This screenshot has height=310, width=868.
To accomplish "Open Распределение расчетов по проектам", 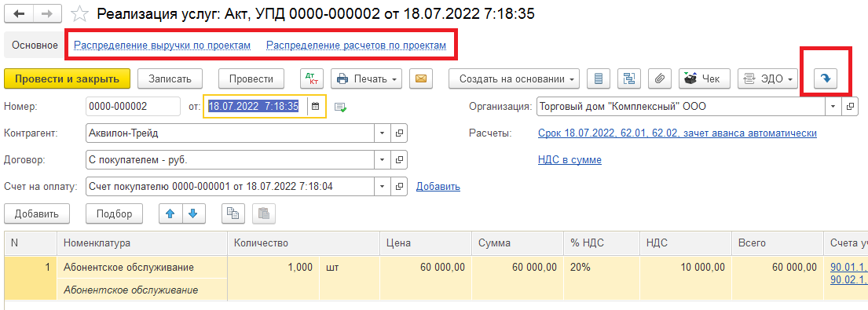I will pos(356,46).
